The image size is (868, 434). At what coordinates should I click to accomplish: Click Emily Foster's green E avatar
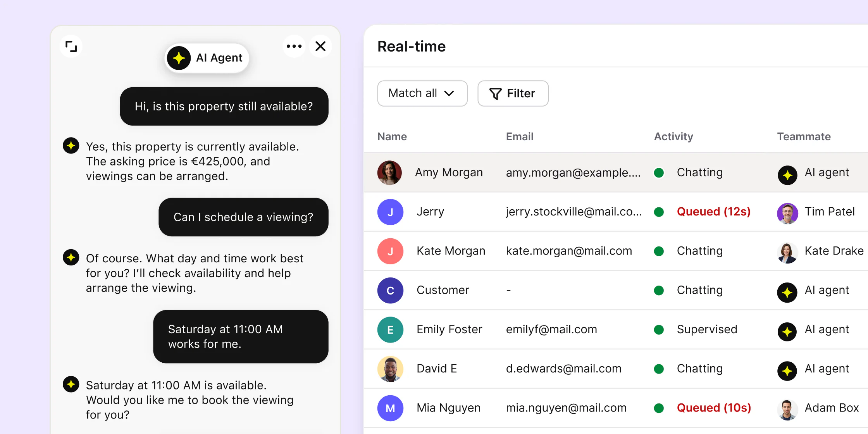click(390, 330)
